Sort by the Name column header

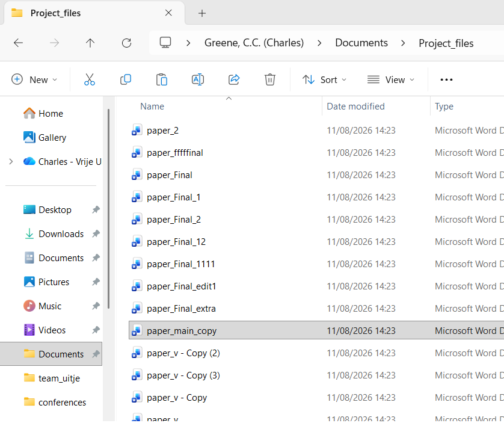(x=152, y=107)
